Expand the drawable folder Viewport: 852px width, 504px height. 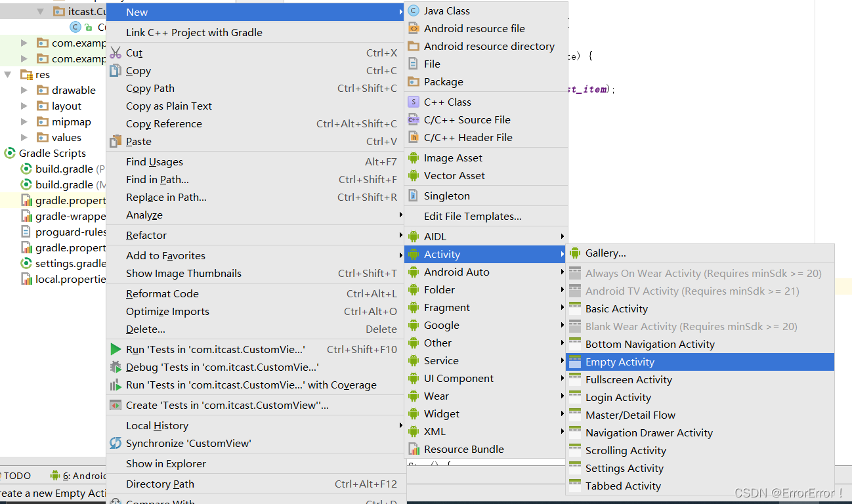[x=24, y=90]
